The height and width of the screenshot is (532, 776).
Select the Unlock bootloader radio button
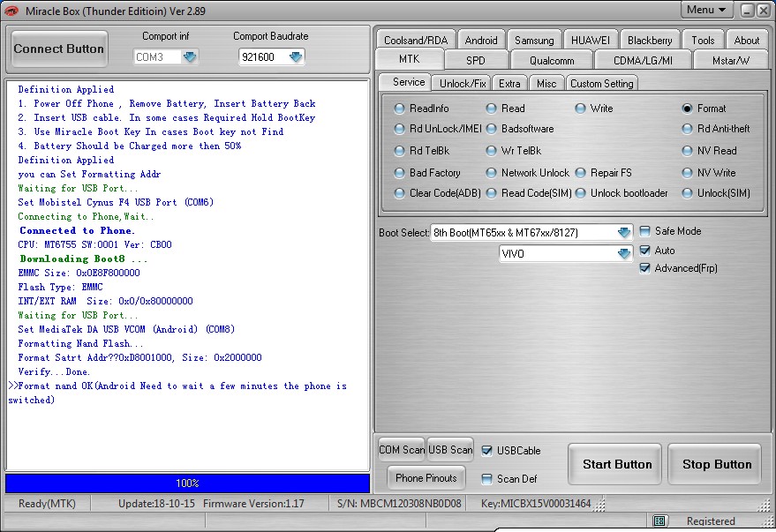pos(580,193)
